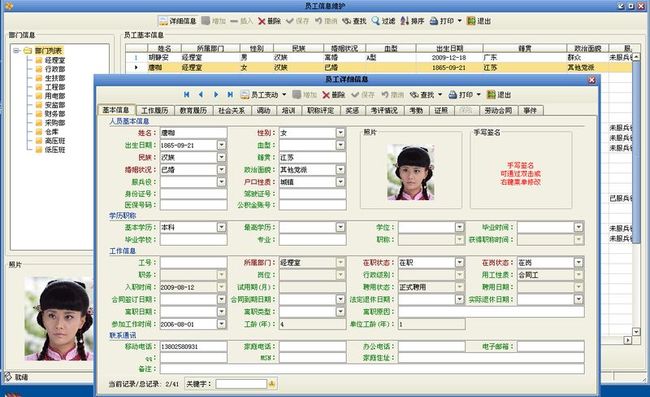Click the 关键字 search input field
650x397 pixels.
[241, 384]
